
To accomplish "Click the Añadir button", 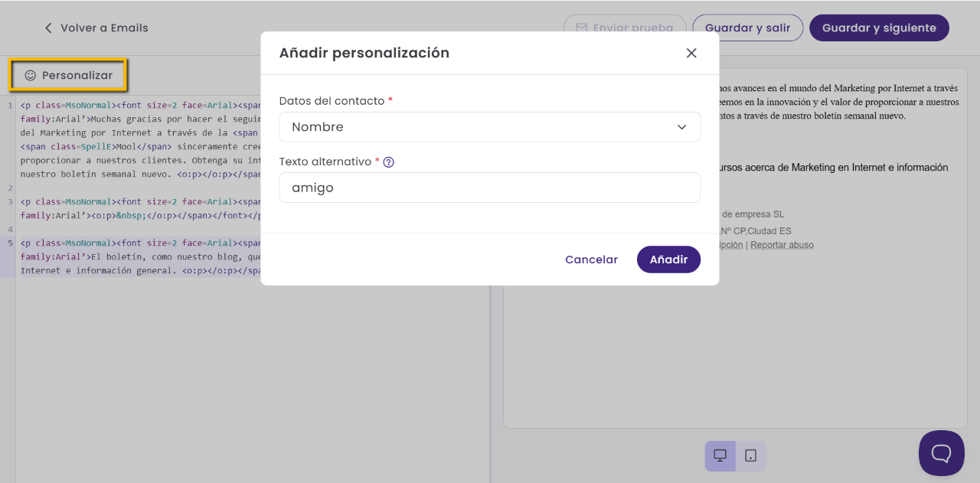I will [x=668, y=259].
